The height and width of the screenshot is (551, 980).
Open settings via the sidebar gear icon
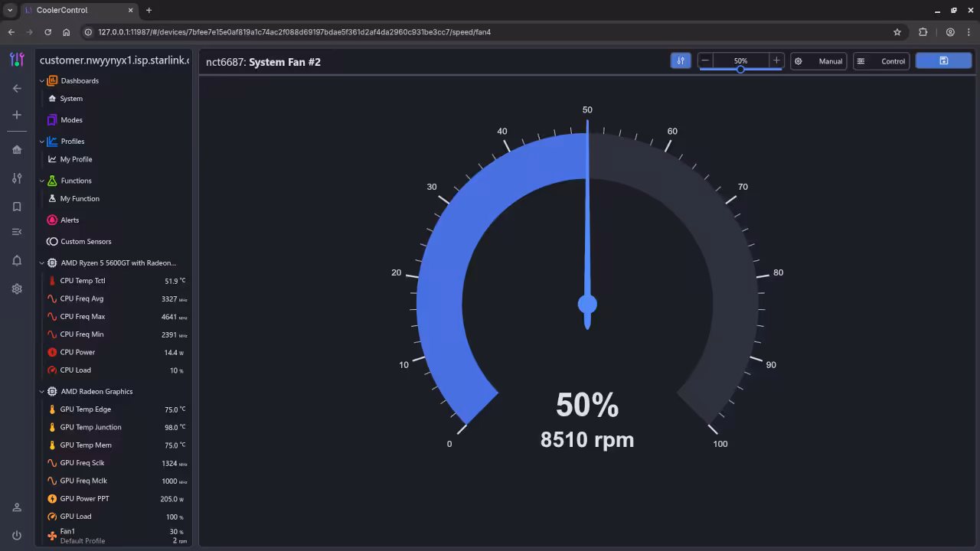point(17,289)
